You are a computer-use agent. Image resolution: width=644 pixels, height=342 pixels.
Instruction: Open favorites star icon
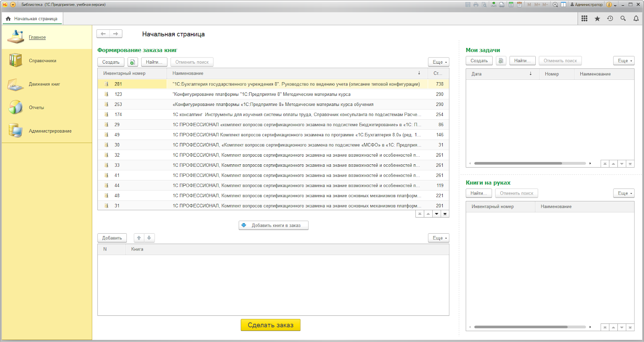pos(597,19)
